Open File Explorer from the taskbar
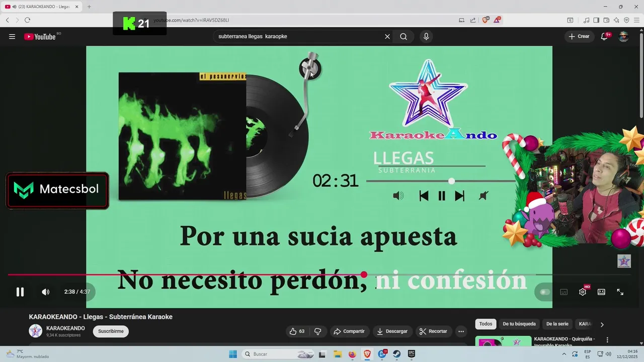This screenshot has width=644, height=362. click(337, 354)
